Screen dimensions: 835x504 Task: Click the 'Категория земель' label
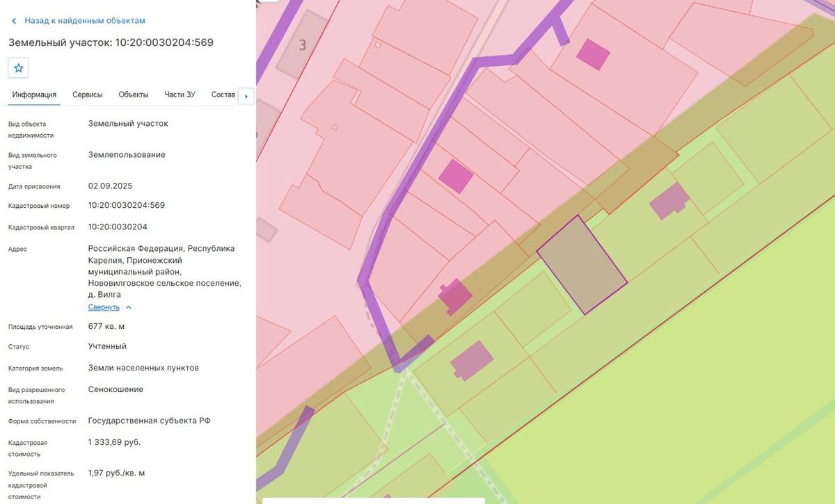pyautogui.click(x=35, y=368)
